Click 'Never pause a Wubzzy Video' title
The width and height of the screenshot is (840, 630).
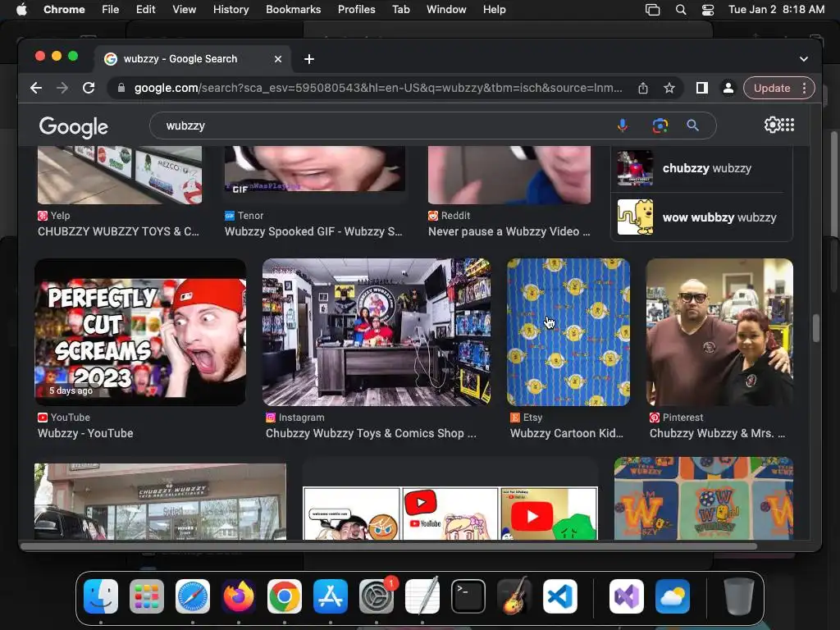pyautogui.click(x=509, y=231)
